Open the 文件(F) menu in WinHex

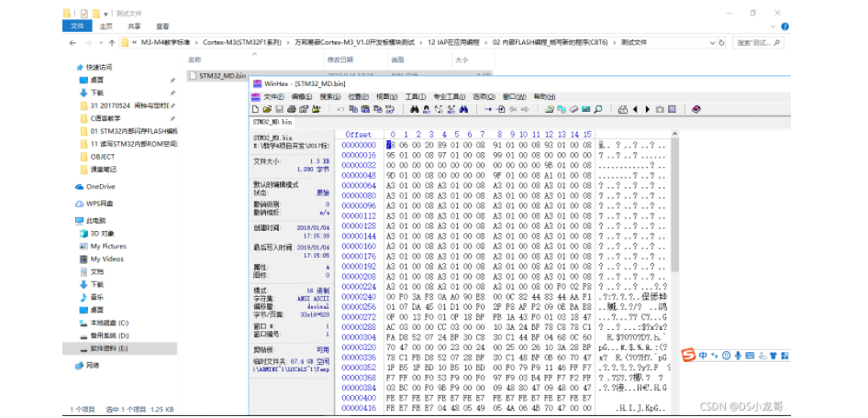(x=274, y=97)
